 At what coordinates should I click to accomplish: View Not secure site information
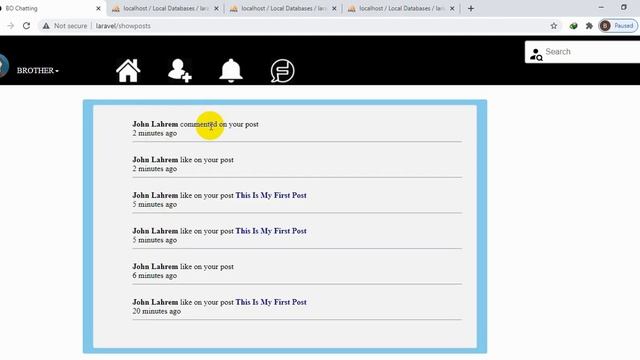pos(65,26)
